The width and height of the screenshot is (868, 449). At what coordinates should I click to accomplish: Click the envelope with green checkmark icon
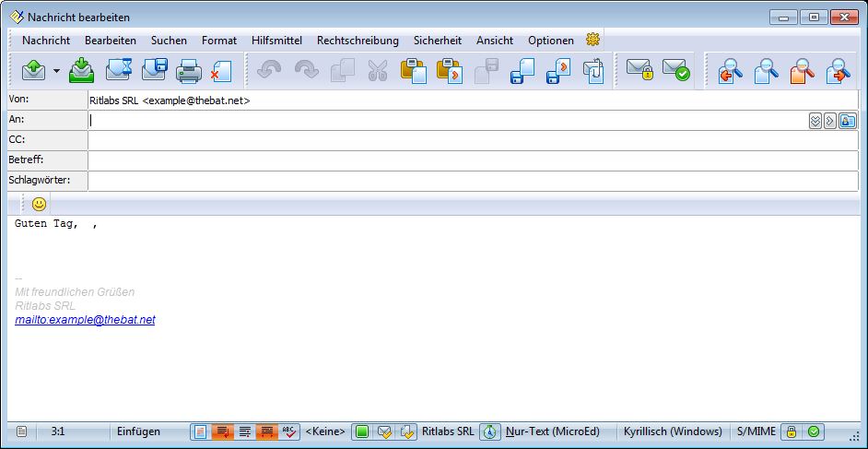tap(676, 70)
